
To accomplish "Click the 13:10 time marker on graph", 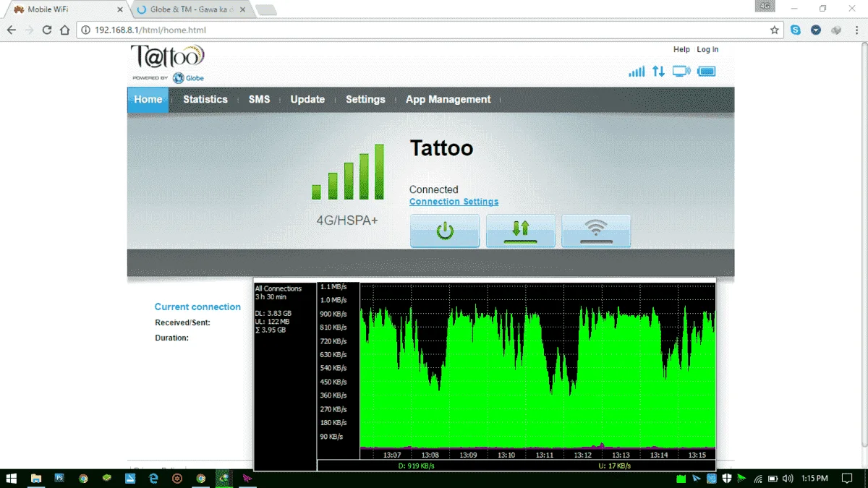I will (x=506, y=455).
